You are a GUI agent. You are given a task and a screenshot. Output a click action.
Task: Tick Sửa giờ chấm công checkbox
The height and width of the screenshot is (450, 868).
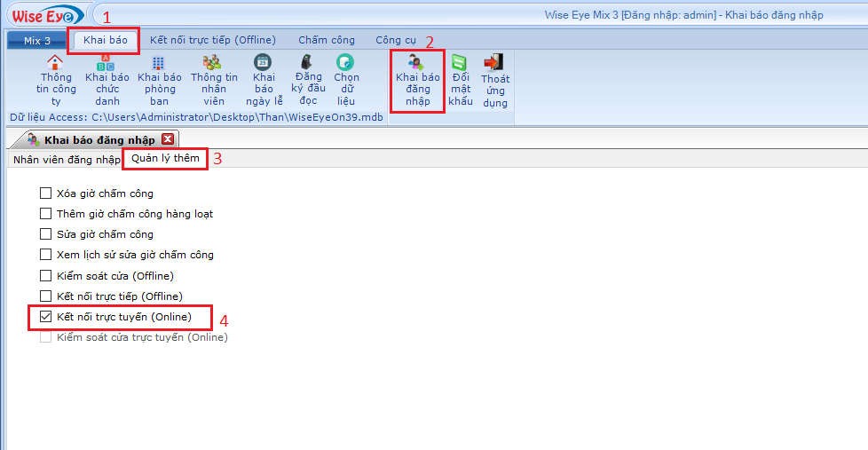coord(46,234)
